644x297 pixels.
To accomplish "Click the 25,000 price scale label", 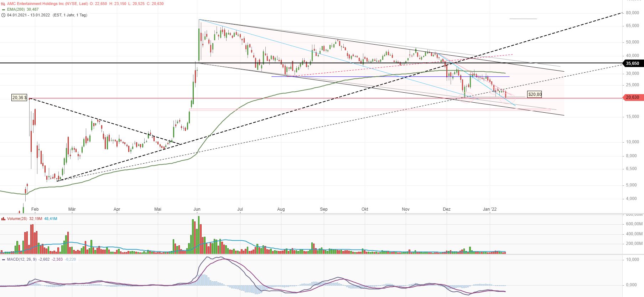I will pyautogui.click(x=632, y=85).
